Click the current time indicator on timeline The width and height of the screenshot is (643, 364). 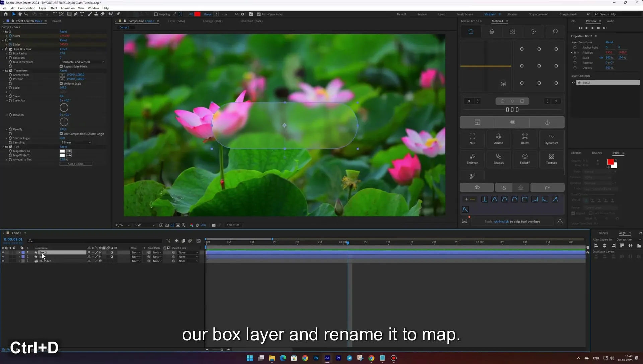tap(348, 243)
